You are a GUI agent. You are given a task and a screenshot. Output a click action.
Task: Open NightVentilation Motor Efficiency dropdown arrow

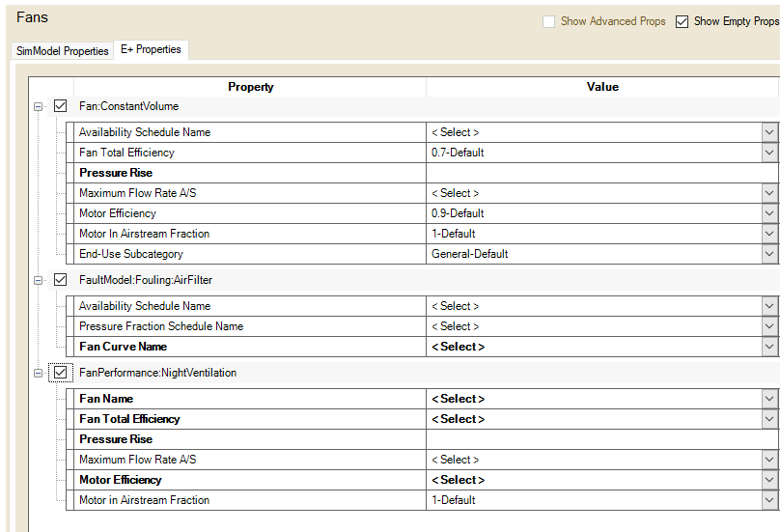(x=769, y=480)
